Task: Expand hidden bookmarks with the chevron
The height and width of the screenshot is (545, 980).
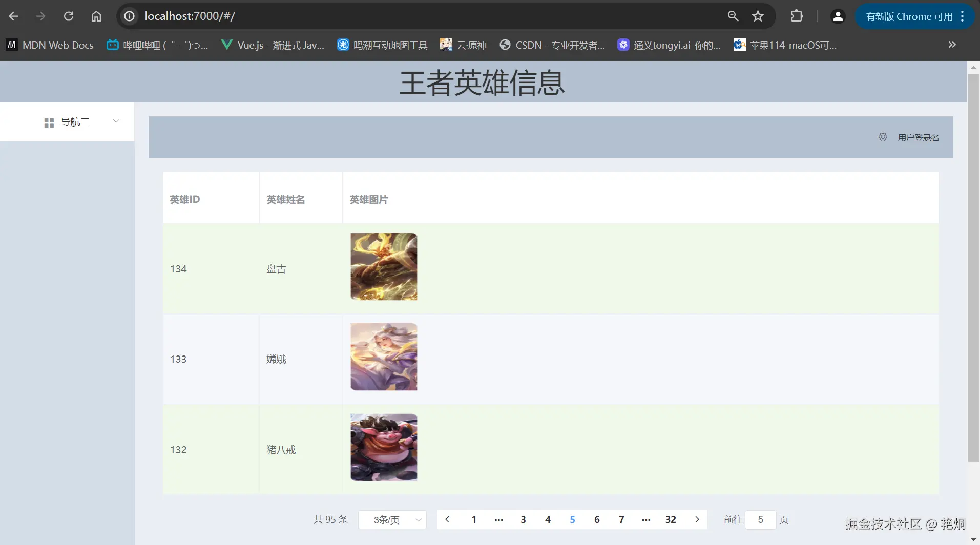Action: click(x=952, y=45)
